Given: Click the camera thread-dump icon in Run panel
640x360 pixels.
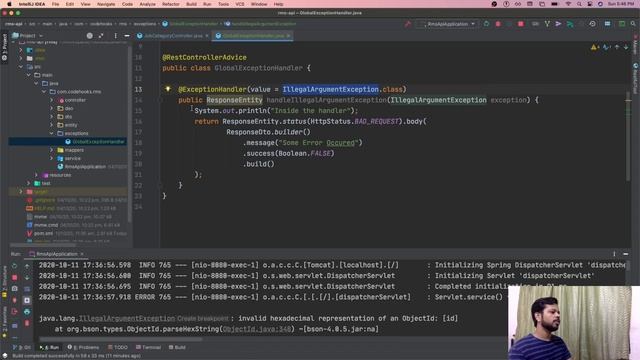Looking at the screenshot, I should click(x=14, y=289).
